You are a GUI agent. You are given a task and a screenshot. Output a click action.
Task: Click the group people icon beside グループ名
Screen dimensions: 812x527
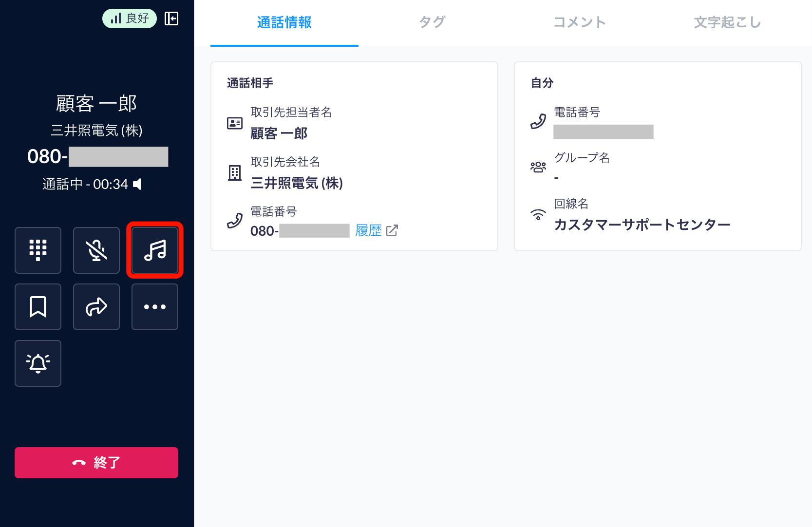click(x=538, y=167)
